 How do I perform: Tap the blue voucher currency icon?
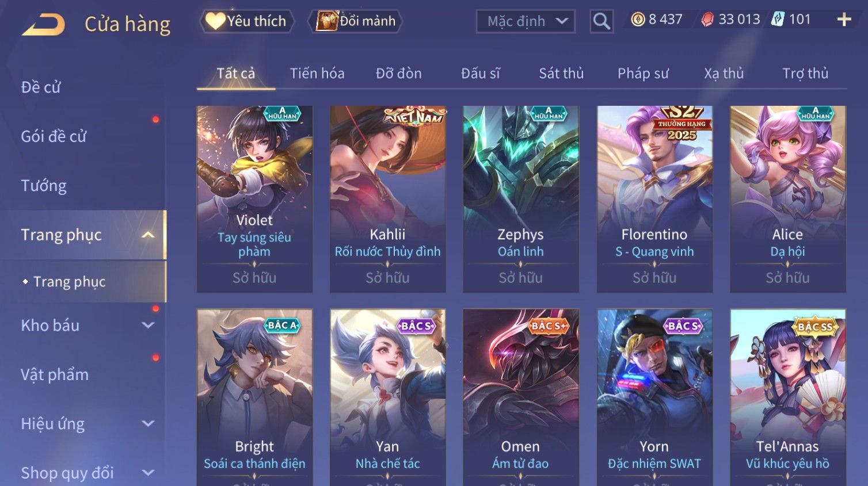pos(778,20)
